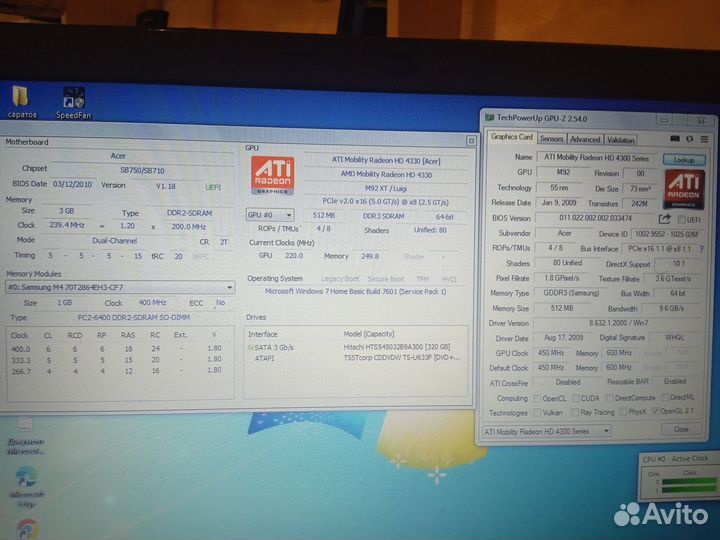The height and width of the screenshot is (540, 720).
Task: Click the BIOS Version field 011.022.002.002.033474
Action: [x=596, y=218]
